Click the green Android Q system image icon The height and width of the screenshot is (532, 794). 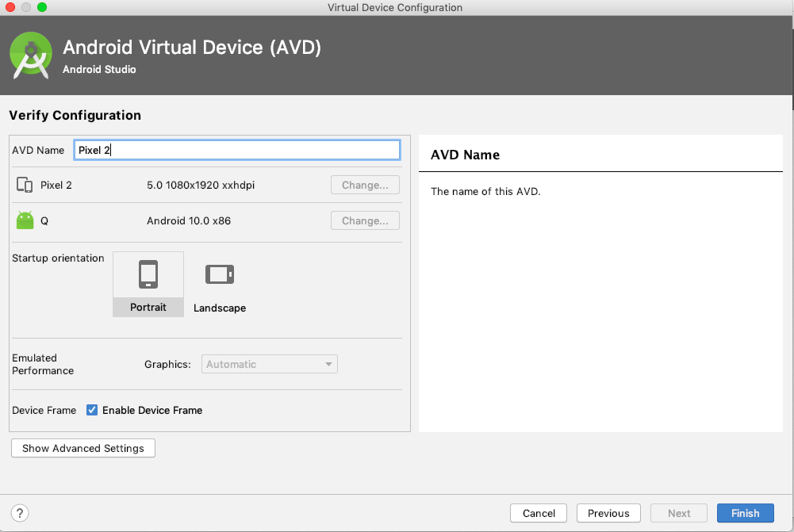click(25, 220)
